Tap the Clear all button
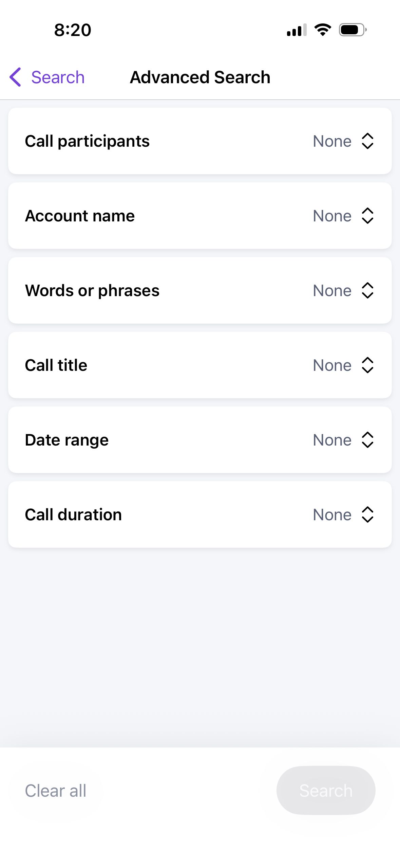400x868 pixels. pos(56,791)
